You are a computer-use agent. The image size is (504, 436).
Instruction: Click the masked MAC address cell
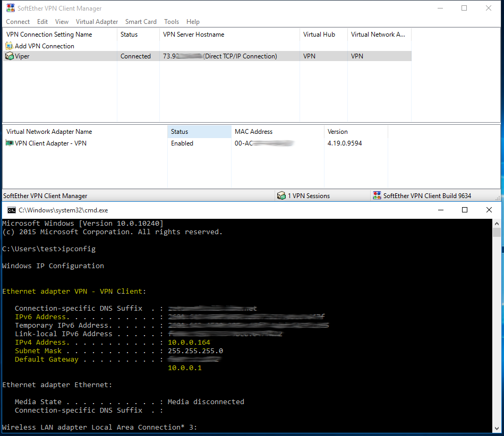tap(264, 143)
